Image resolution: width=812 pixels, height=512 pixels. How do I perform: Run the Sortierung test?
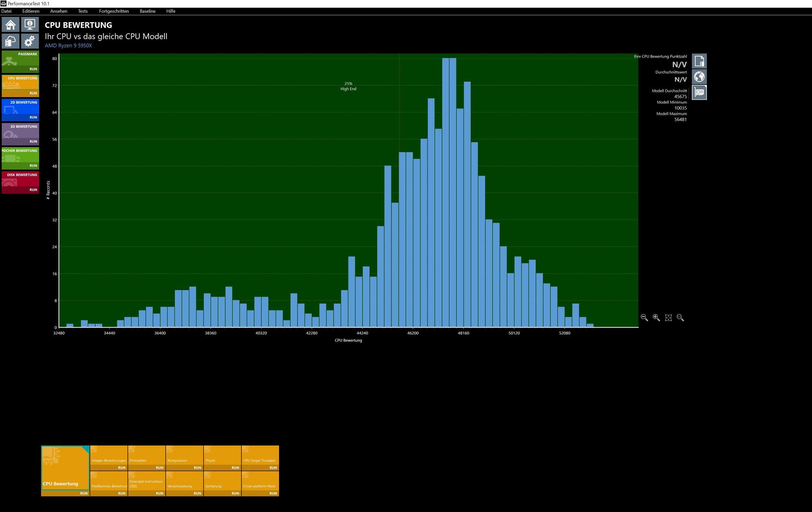(222, 494)
